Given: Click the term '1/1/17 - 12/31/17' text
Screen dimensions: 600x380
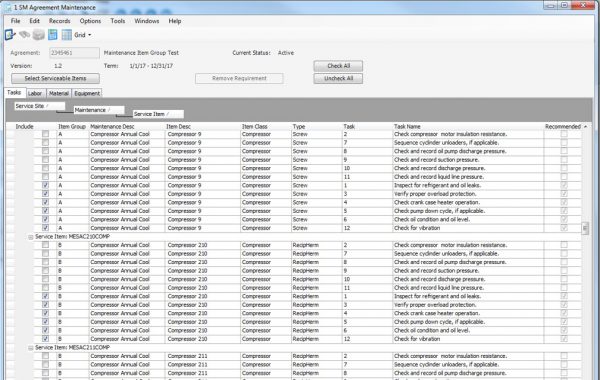Looking at the screenshot, I should (151, 66).
